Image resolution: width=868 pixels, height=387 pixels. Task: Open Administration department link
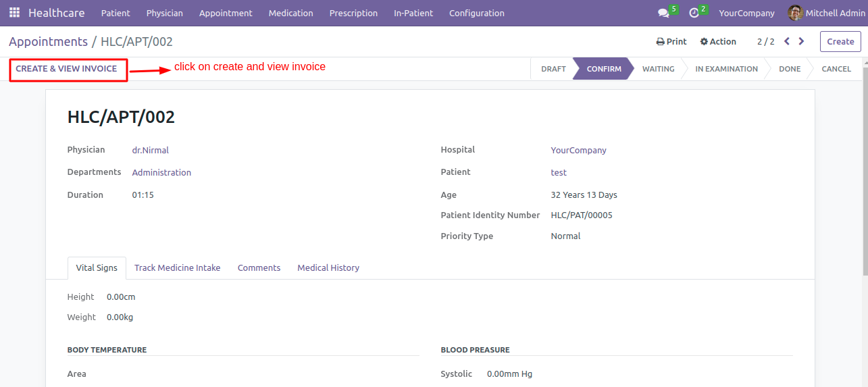tap(161, 172)
